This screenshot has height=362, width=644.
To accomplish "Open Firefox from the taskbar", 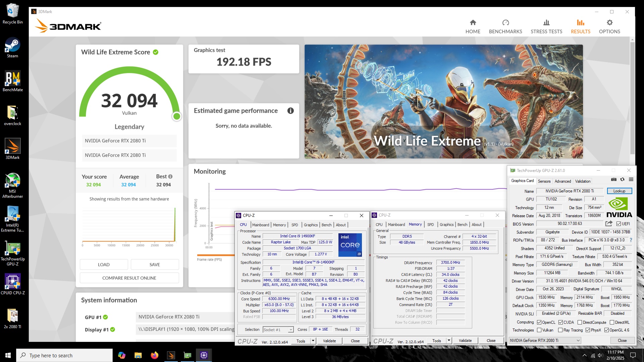I will tap(154, 355).
